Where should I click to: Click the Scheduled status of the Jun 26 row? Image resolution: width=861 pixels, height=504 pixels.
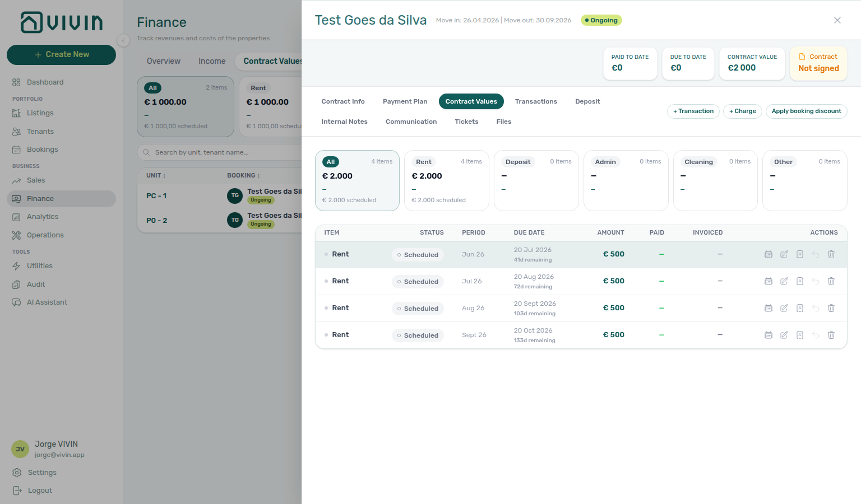coord(418,255)
